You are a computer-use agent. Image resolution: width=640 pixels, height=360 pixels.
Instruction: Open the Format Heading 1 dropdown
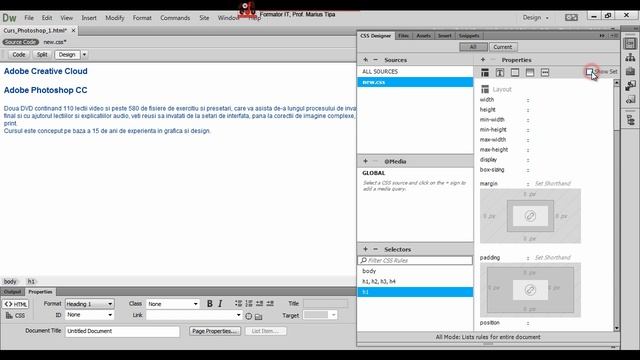[x=89, y=304]
